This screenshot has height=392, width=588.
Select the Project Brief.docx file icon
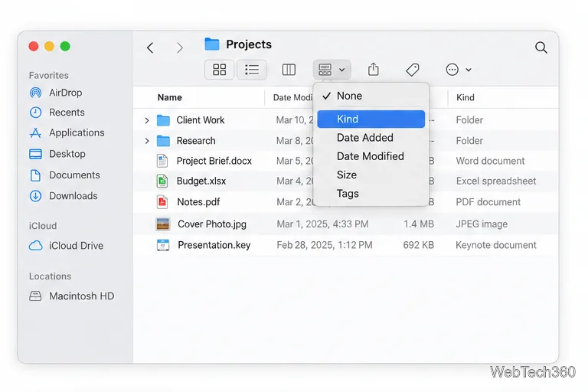pyautogui.click(x=162, y=161)
